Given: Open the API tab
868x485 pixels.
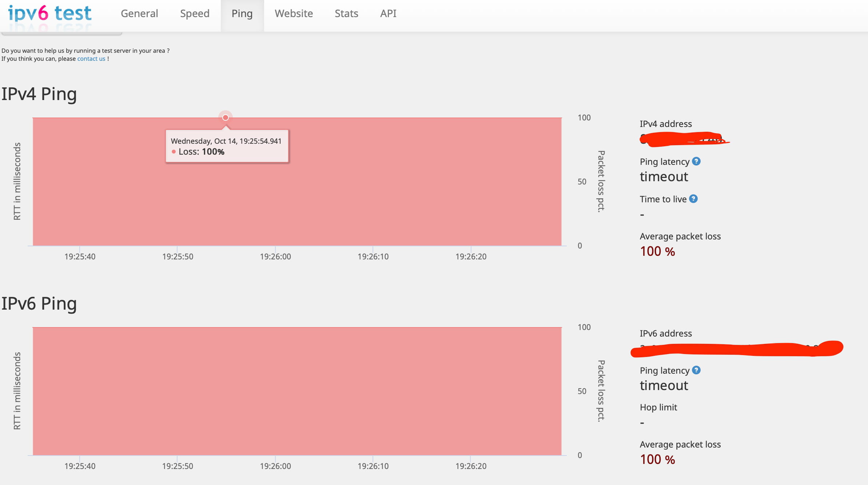Looking at the screenshot, I should click(388, 13).
